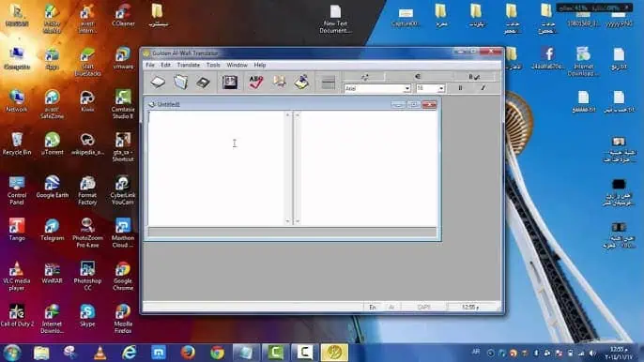The width and height of the screenshot is (644, 362).
Task: Toggle Italic formatting button
Action: [483, 88]
